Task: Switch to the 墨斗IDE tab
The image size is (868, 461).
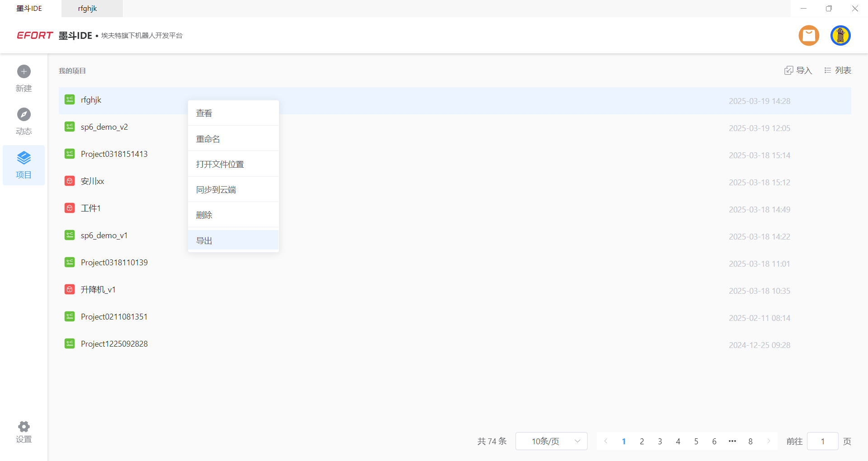Action: (x=30, y=9)
